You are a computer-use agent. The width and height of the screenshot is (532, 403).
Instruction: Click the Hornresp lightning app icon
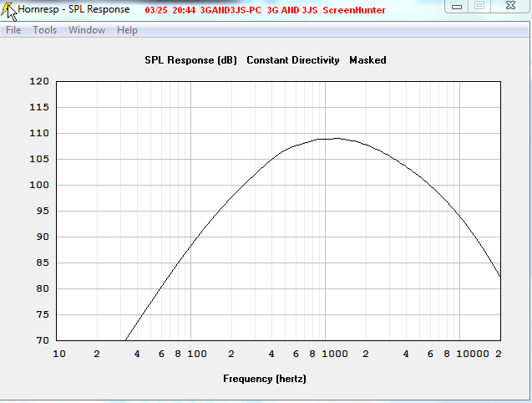(7, 9)
